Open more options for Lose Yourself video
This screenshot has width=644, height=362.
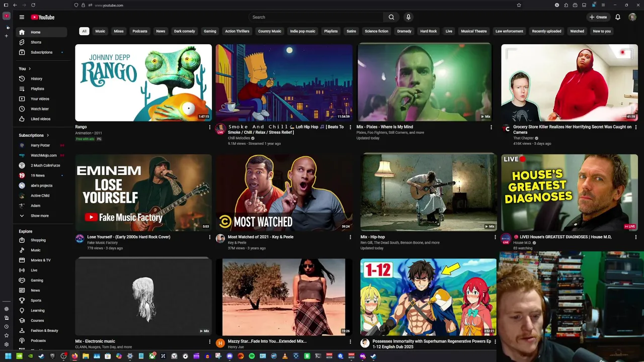click(210, 237)
